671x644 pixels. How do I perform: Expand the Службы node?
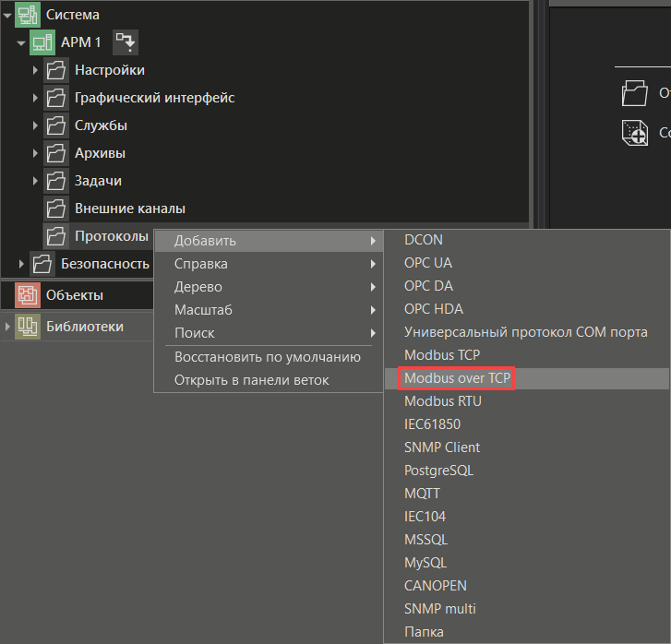[x=35, y=125]
